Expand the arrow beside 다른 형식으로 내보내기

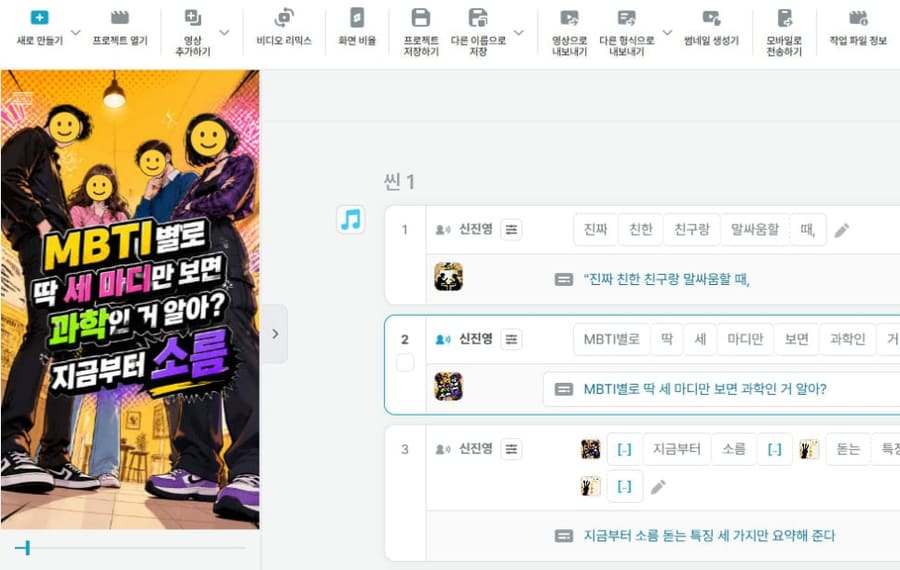tap(667, 32)
